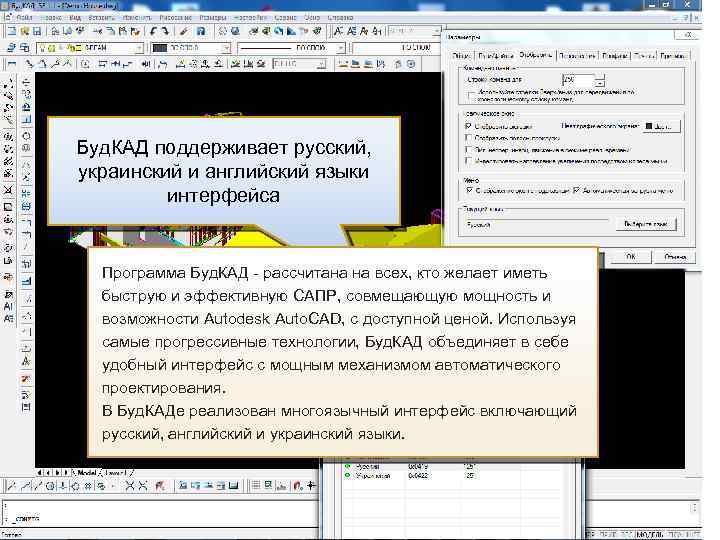Open the Файл menu

[24, 17]
